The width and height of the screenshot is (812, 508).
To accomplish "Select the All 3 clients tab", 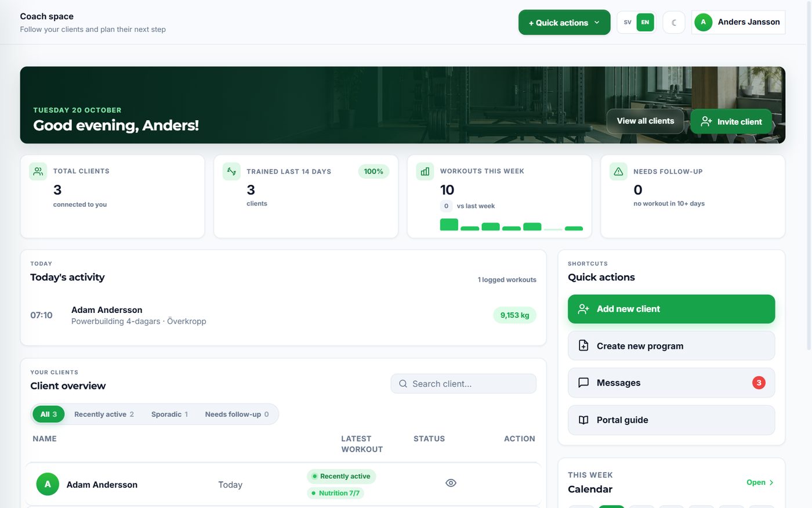I will [49, 414].
